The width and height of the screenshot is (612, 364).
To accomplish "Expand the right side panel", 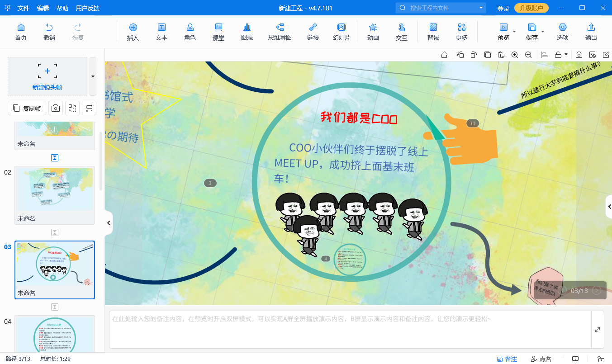I will coord(609,208).
